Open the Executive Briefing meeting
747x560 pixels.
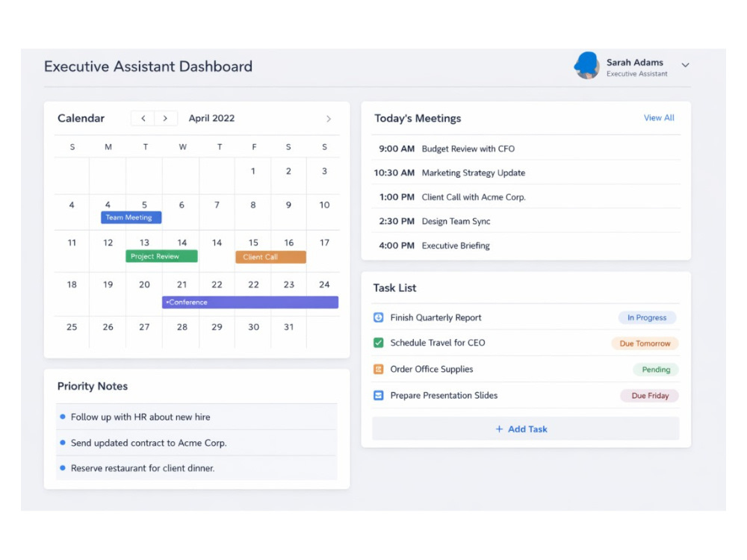pyautogui.click(x=526, y=246)
